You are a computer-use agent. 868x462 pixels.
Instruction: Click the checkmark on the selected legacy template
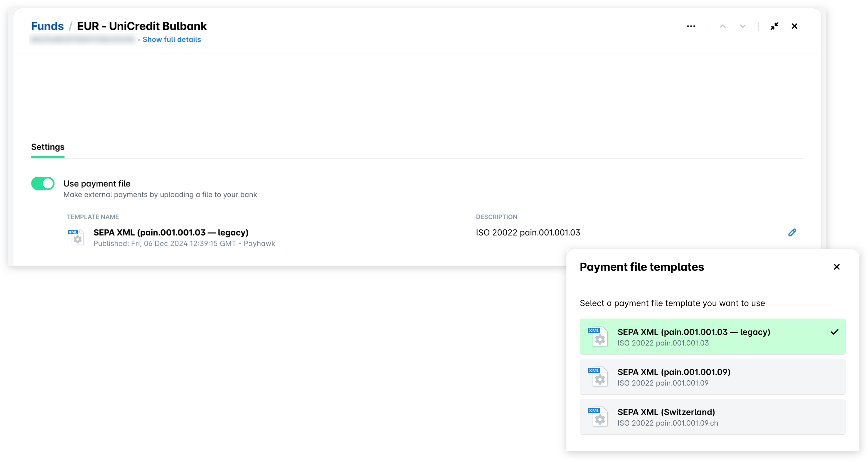coord(834,332)
